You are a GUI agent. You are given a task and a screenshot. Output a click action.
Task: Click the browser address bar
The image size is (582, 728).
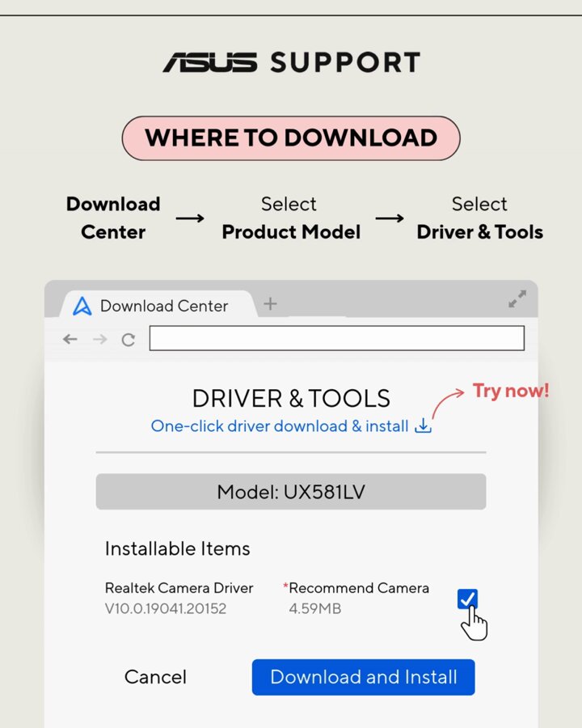click(337, 338)
